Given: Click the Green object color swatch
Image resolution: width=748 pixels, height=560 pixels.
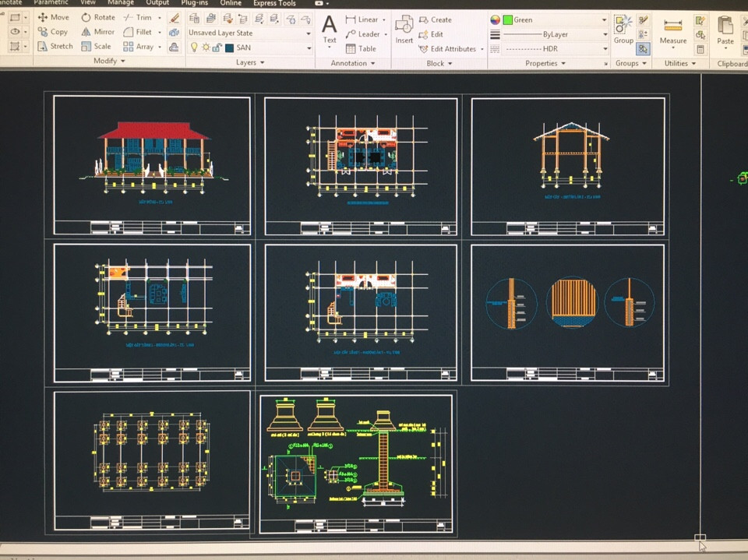Looking at the screenshot, I should [508, 20].
